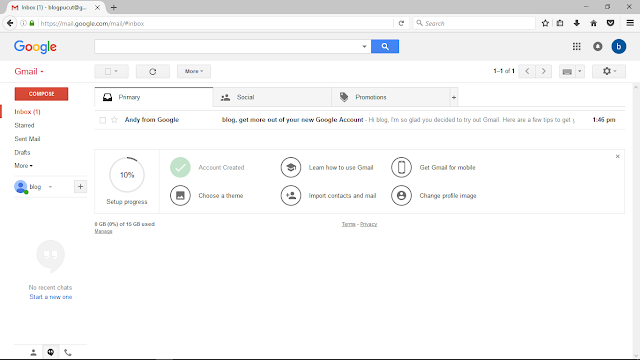Image resolution: width=640 pixels, height=360 pixels.
Task: Click the site identity padlock icon
Action: [x=32, y=23]
